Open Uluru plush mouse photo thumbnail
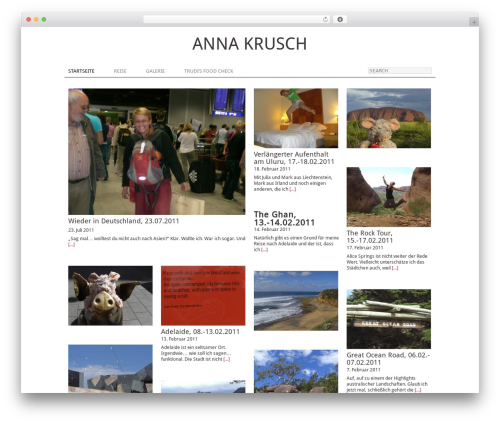Viewport: 500px width, 423px height. pos(389,118)
